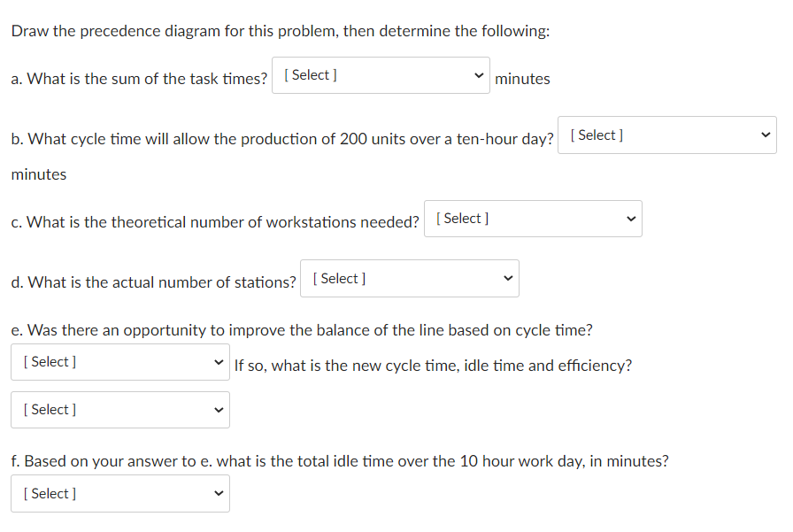The width and height of the screenshot is (793, 532).
Task: Click question f total idle time text
Action: click(340, 461)
